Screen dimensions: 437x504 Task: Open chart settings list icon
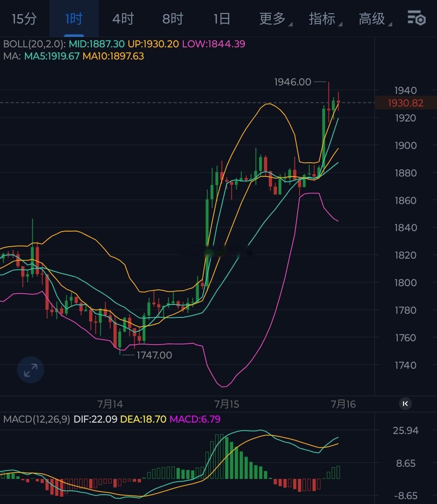[x=416, y=18]
